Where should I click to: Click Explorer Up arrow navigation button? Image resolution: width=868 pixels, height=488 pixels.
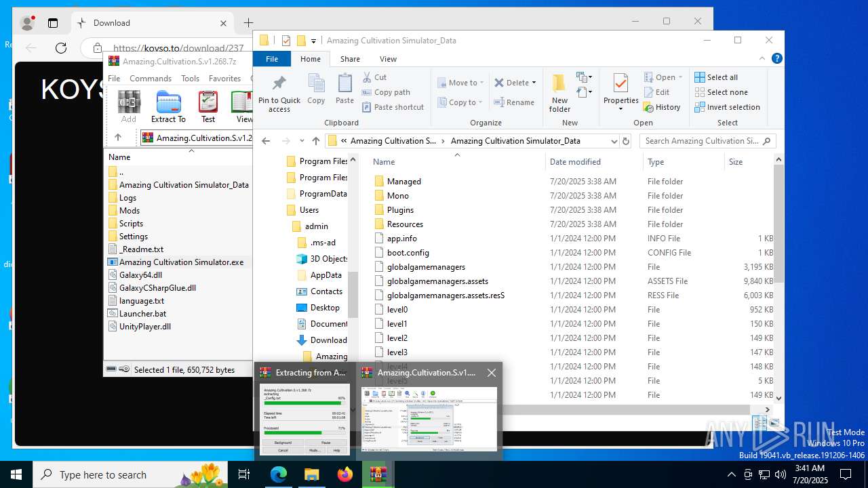(315, 141)
